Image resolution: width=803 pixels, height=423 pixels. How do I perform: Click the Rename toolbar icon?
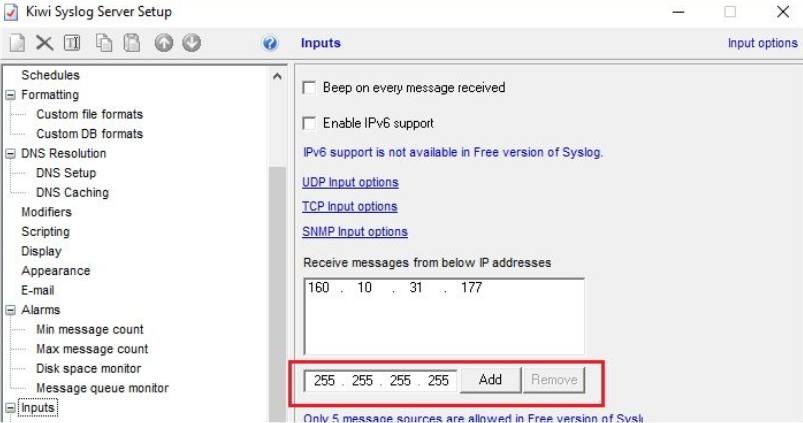(72, 43)
